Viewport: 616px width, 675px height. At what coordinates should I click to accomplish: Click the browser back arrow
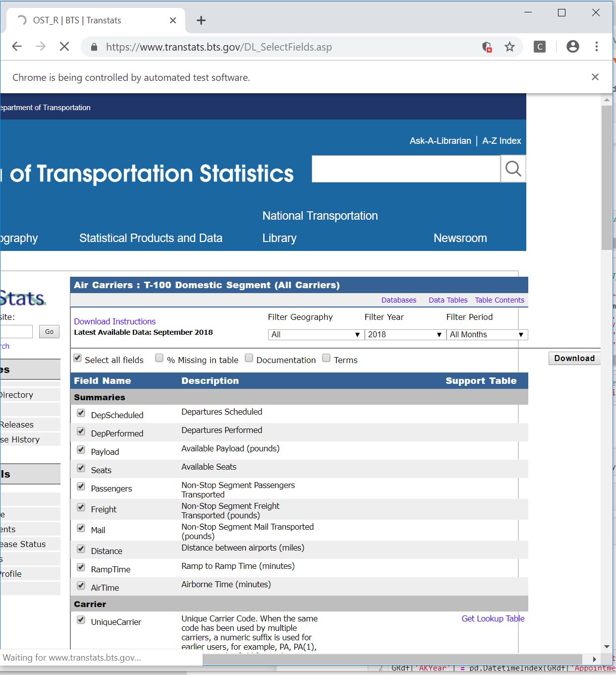click(x=17, y=47)
